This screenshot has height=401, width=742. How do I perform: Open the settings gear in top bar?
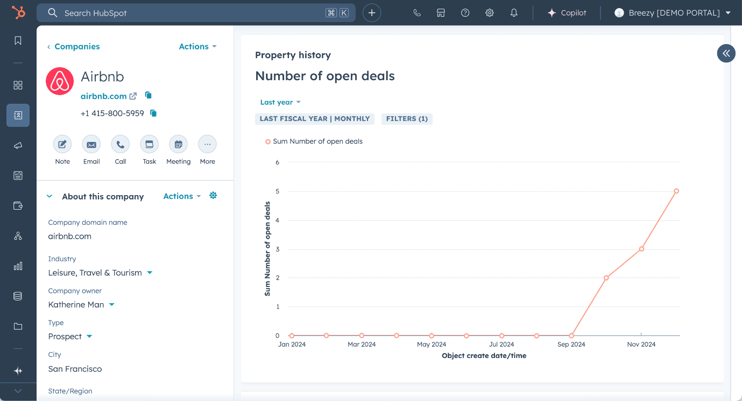click(489, 13)
